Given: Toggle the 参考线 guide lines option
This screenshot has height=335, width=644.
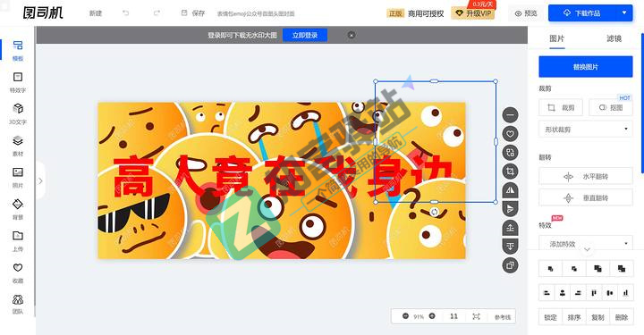Looking at the screenshot, I should click(503, 317).
